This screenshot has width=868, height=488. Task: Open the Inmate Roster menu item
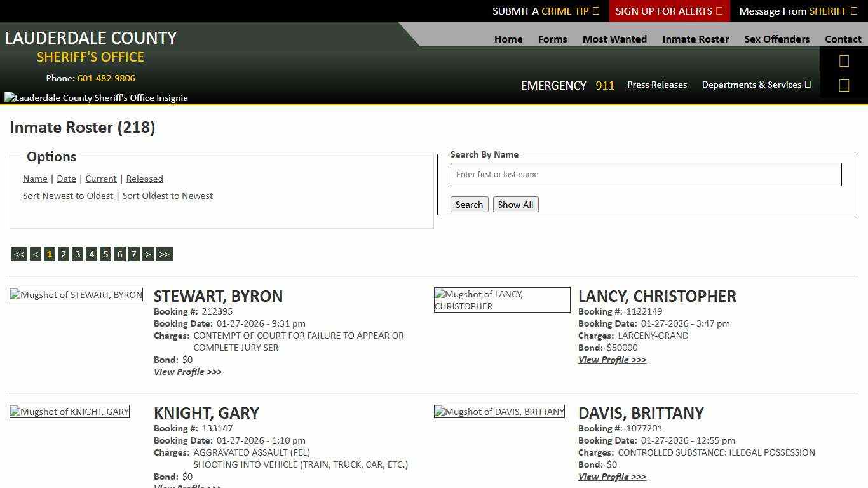(695, 39)
